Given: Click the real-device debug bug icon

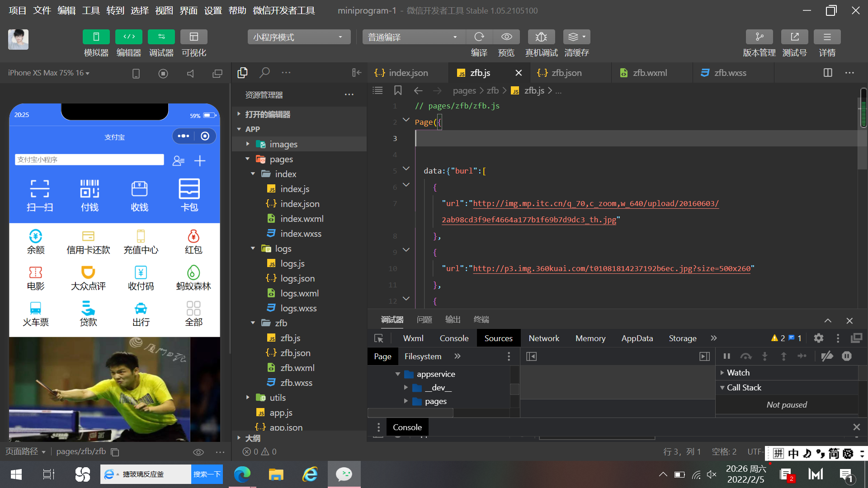Looking at the screenshot, I should 541,37.
